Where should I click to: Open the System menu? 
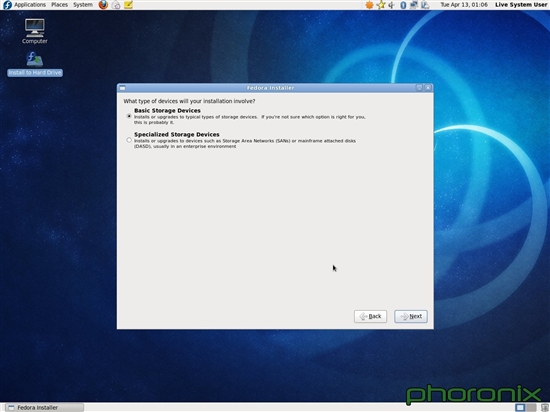coord(83,5)
